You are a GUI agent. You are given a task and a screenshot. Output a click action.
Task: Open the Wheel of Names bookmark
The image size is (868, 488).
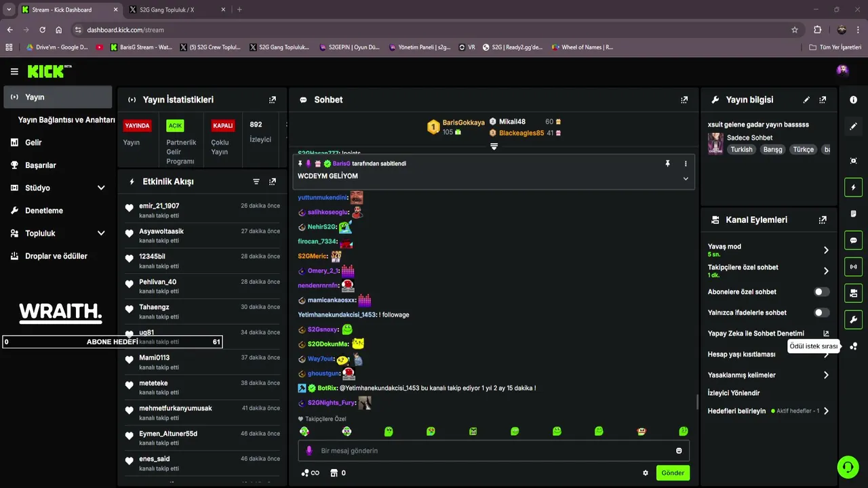pos(583,47)
